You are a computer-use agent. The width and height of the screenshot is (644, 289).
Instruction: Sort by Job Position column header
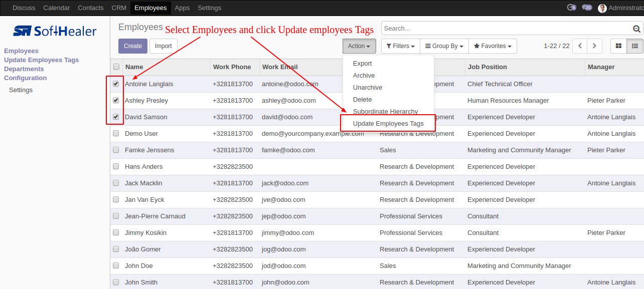(x=525, y=67)
